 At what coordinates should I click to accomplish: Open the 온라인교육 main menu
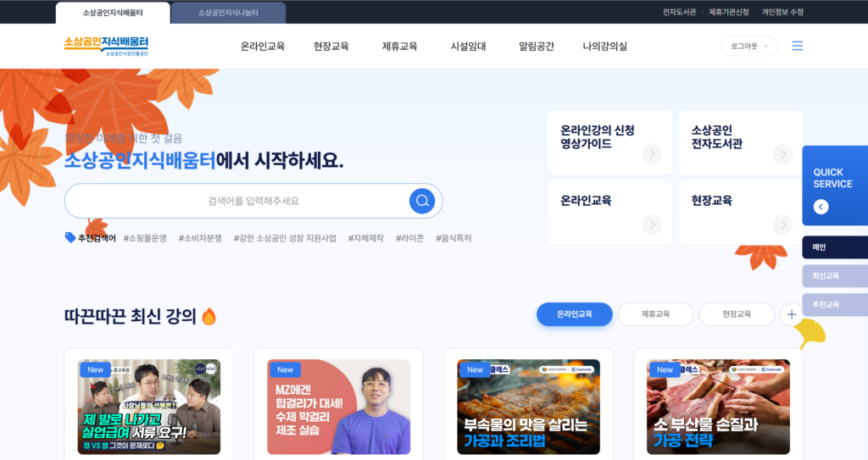coord(263,47)
